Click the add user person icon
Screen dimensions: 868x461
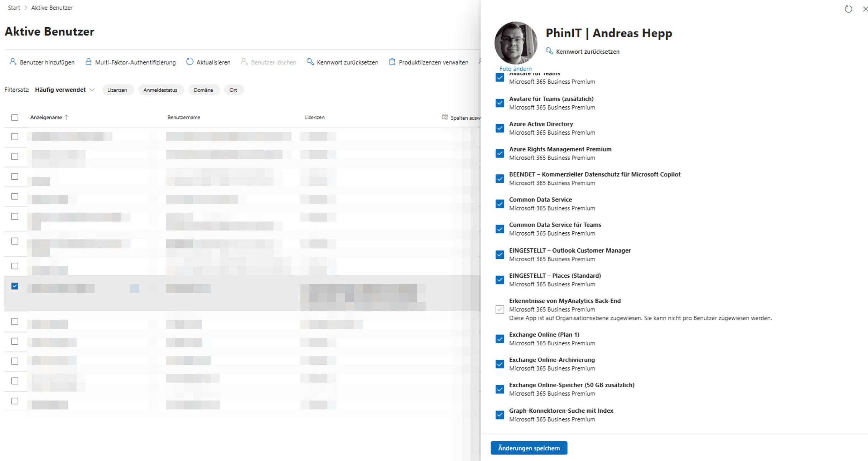click(13, 62)
